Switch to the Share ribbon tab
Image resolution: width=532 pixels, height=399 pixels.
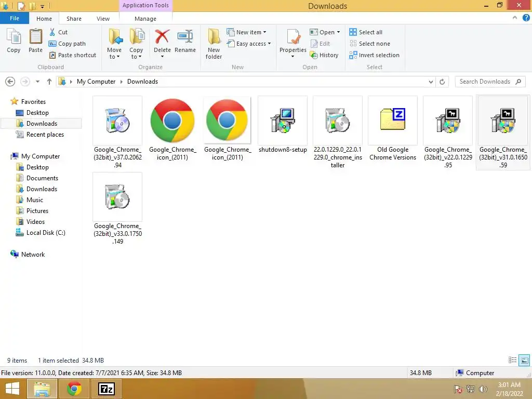pos(74,19)
